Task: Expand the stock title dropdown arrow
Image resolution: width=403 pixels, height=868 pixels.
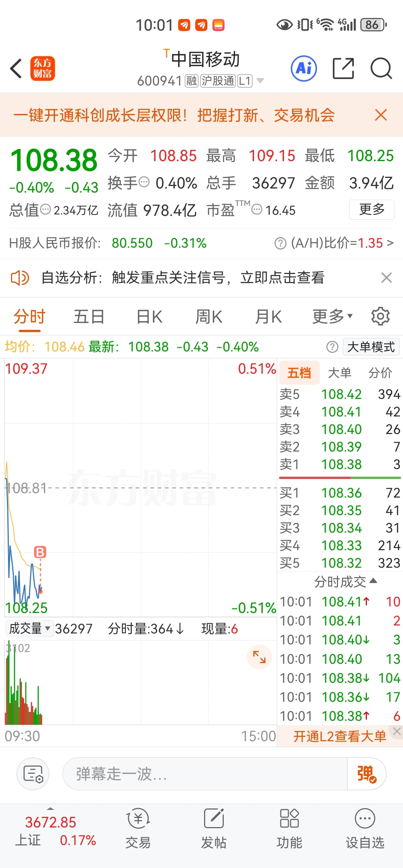Action: click(x=260, y=80)
